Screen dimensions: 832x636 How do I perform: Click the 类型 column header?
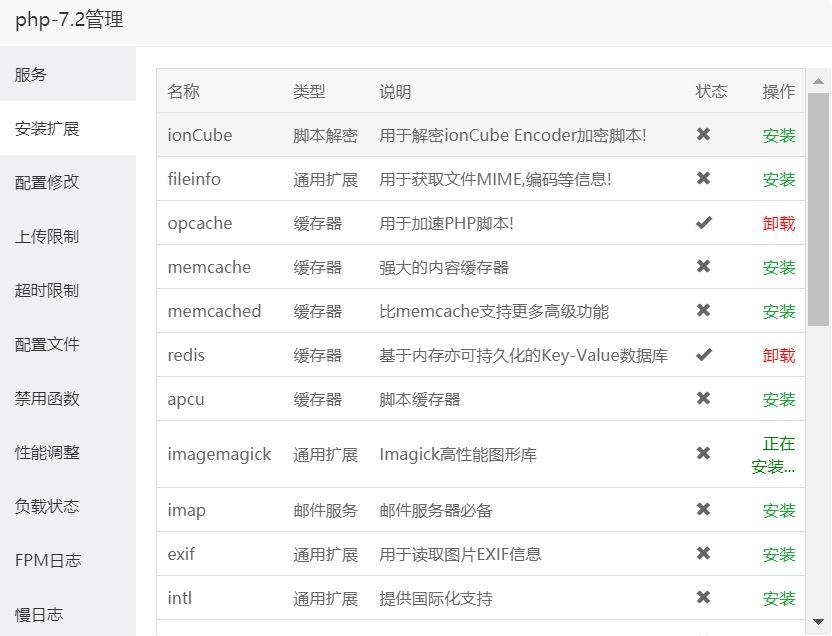[309, 91]
